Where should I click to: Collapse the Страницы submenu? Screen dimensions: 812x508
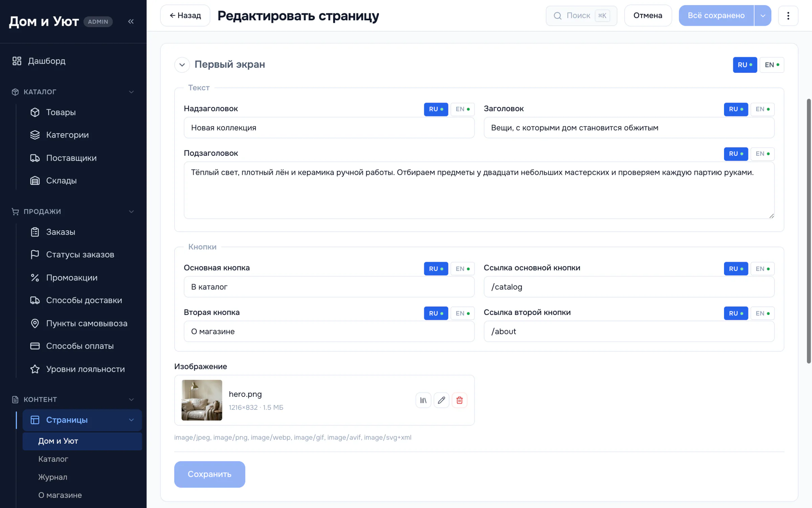pyautogui.click(x=131, y=420)
